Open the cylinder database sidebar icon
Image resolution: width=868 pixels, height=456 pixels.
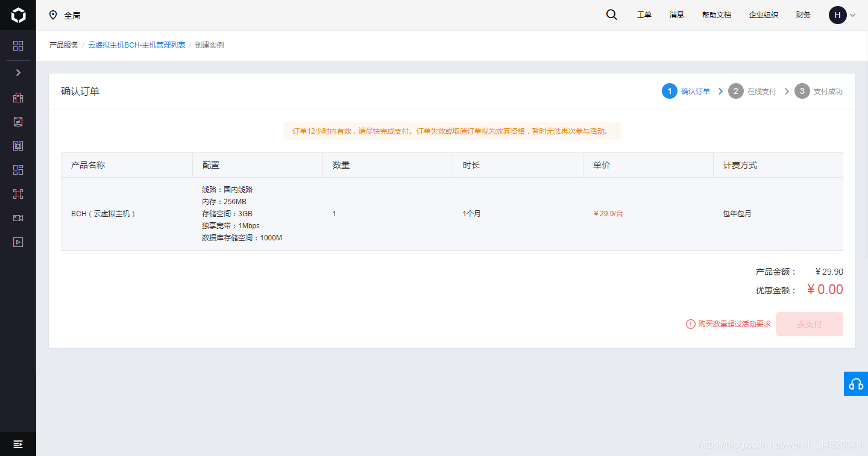click(18, 122)
